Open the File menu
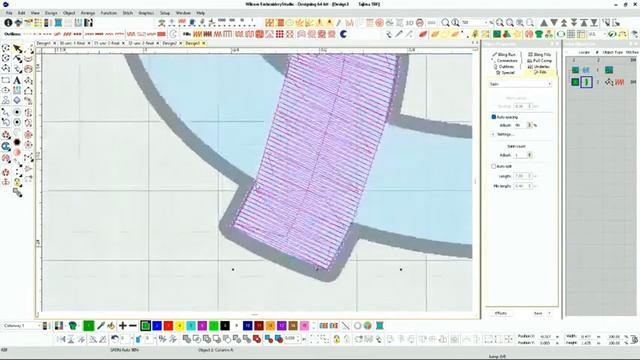The image size is (640, 360). pos(9,13)
